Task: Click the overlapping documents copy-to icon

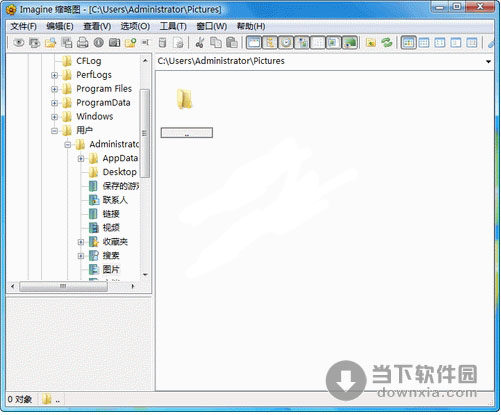Action: (x=66, y=42)
